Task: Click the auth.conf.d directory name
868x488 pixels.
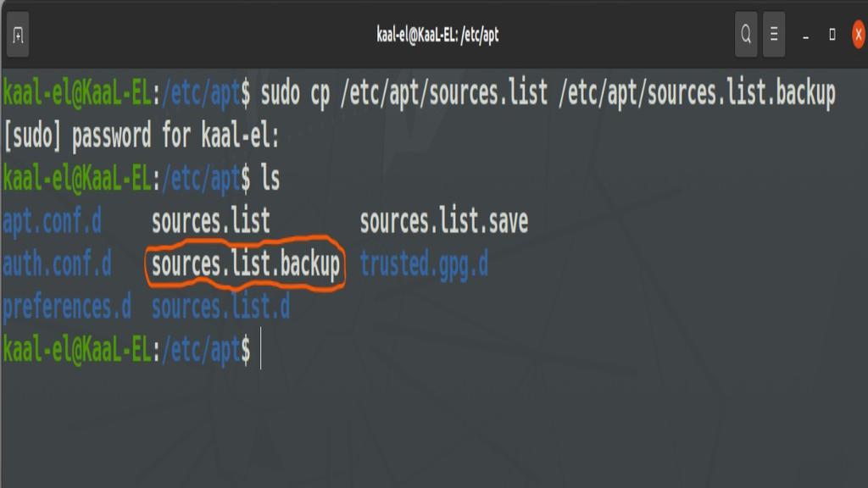Action: point(57,264)
